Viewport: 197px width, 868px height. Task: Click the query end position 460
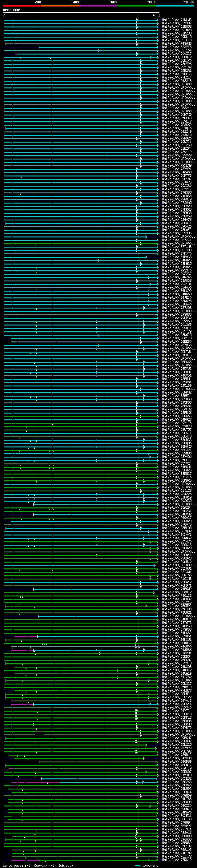(x=155, y=15)
